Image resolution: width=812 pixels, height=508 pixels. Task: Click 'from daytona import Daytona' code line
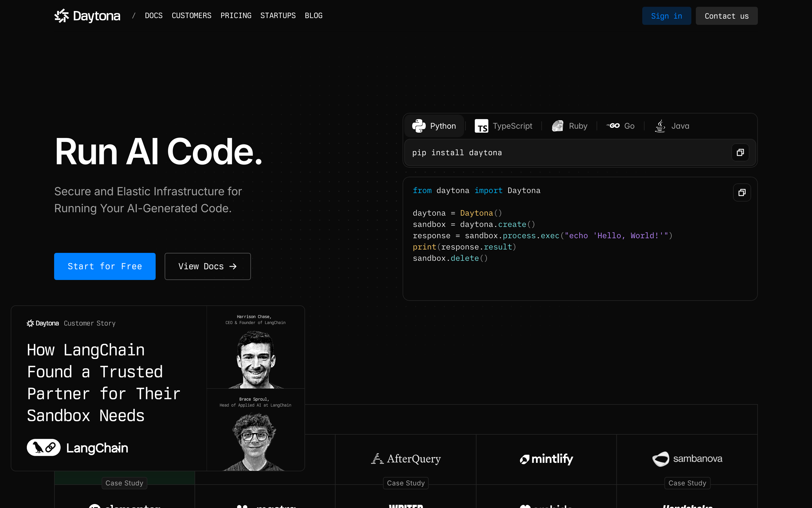[476, 190]
